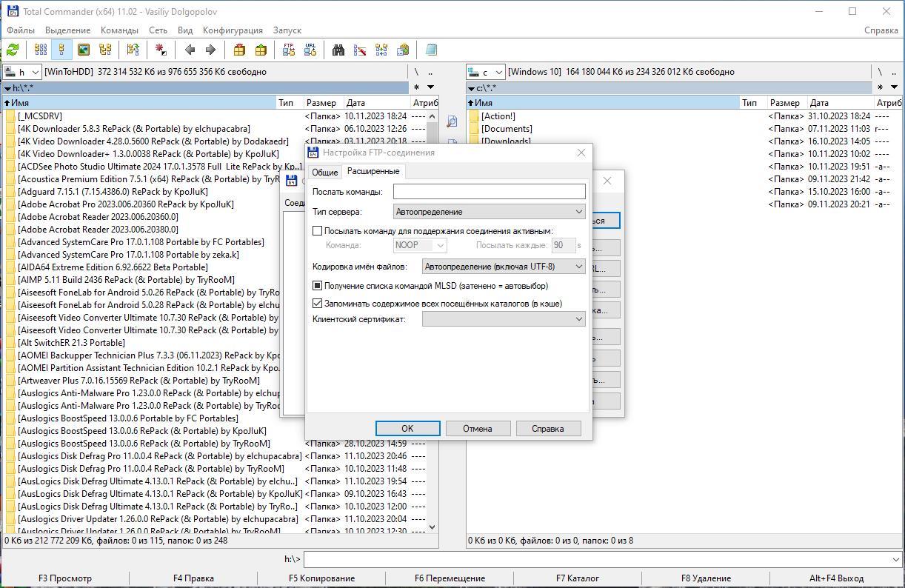Switch to the 'Общие' tab
The image size is (905, 588).
coord(324,172)
